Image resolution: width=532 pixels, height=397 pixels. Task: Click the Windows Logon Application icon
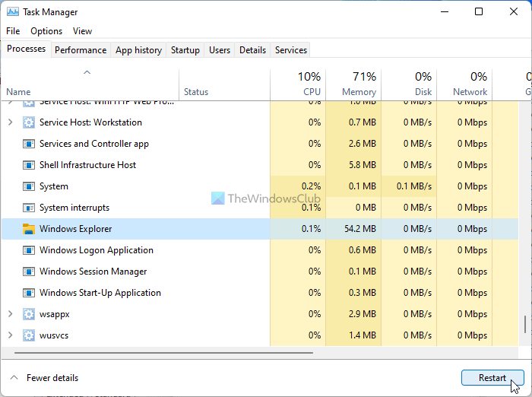[29, 250]
